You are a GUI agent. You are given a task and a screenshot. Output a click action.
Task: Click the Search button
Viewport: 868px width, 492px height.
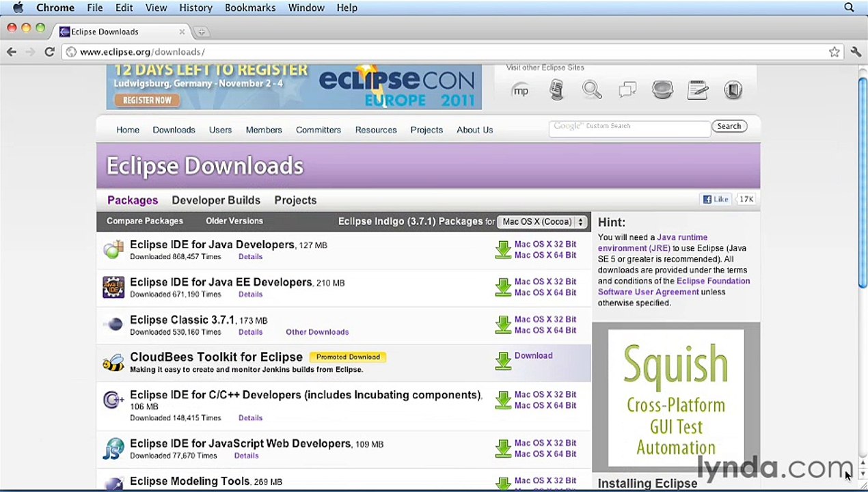pos(729,126)
